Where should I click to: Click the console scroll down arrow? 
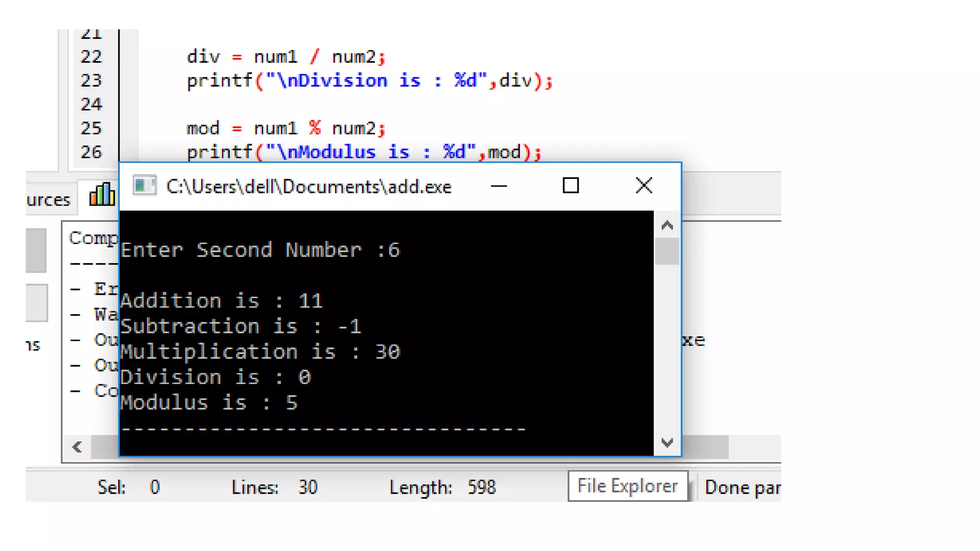tap(667, 442)
